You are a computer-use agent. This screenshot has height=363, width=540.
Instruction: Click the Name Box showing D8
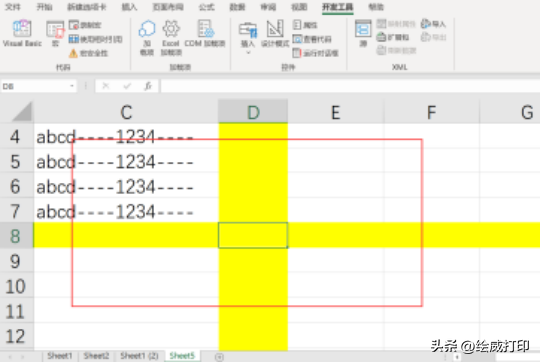[34, 86]
